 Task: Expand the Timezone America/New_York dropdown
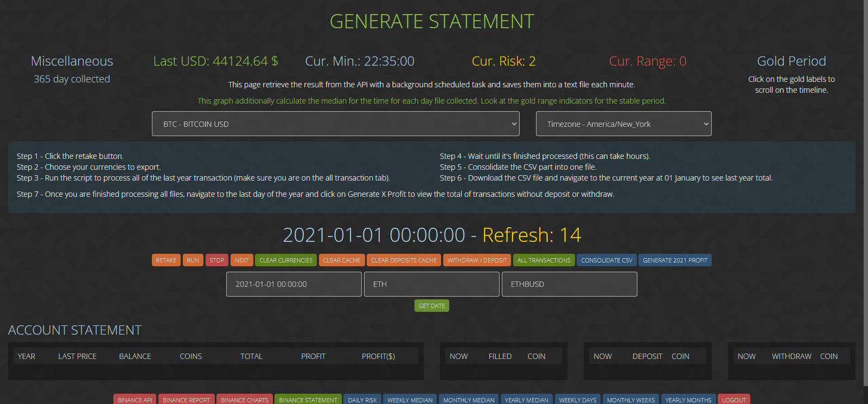[x=623, y=124]
